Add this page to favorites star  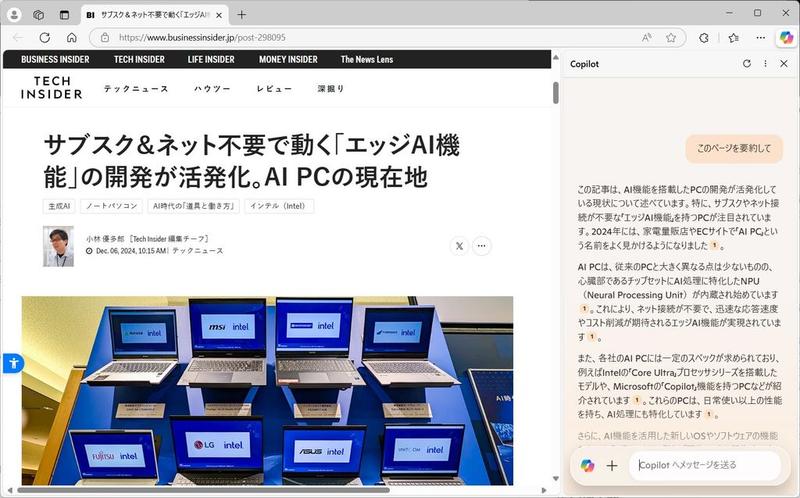(671, 37)
